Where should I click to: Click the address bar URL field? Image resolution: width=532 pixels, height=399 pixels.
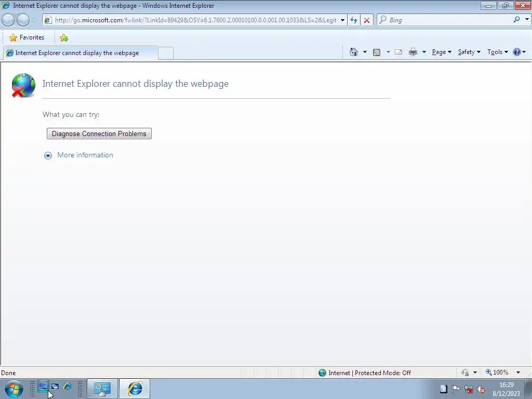coord(195,20)
